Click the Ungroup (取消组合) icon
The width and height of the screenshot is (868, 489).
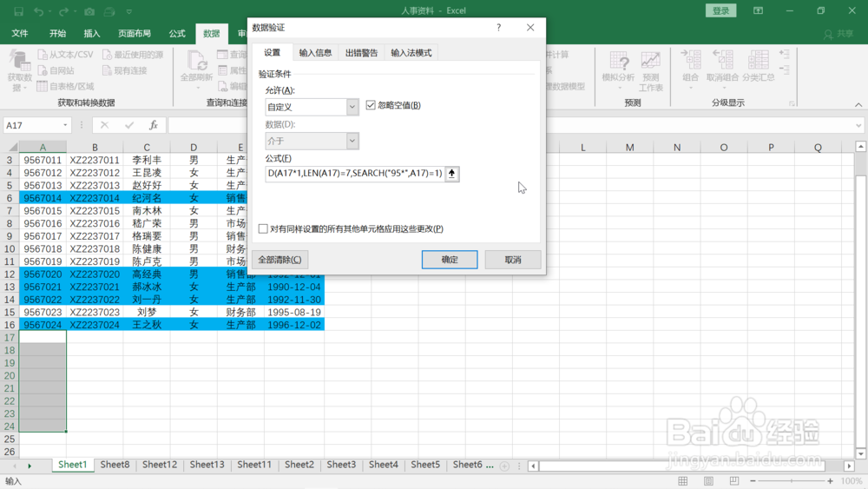tap(722, 70)
